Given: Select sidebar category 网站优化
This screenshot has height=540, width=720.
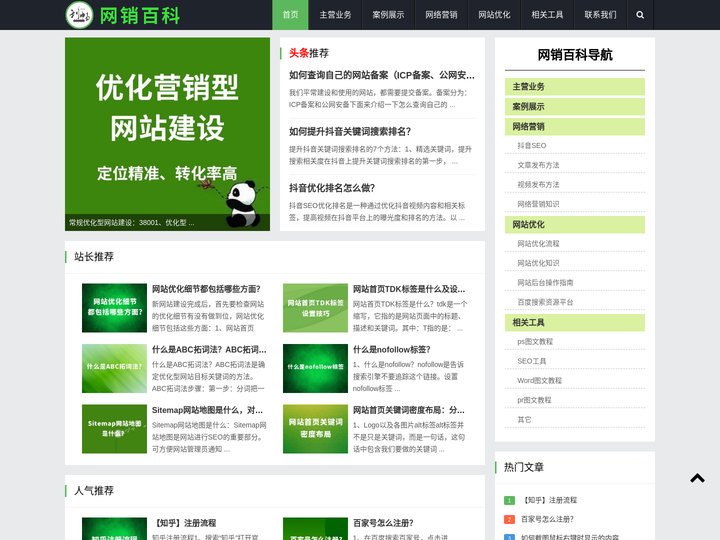Looking at the screenshot, I should tap(575, 225).
